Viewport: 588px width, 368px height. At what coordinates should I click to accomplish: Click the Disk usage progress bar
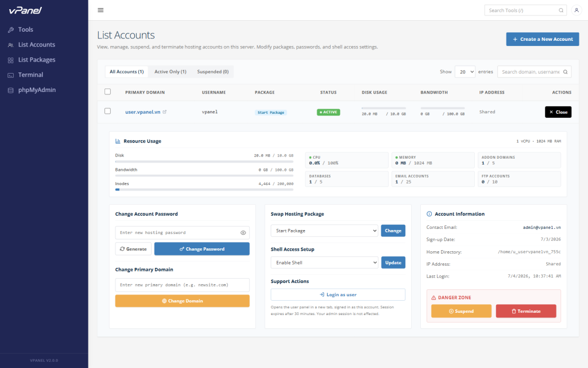pos(204,162)
